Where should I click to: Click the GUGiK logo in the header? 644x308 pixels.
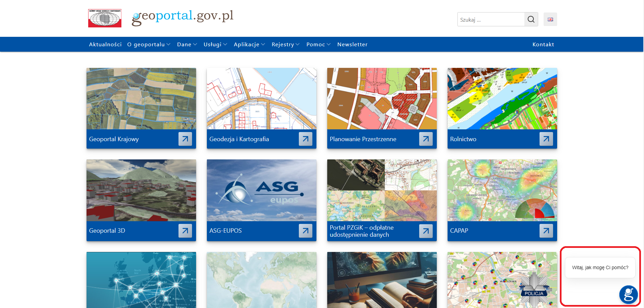[x=105, y=18]
